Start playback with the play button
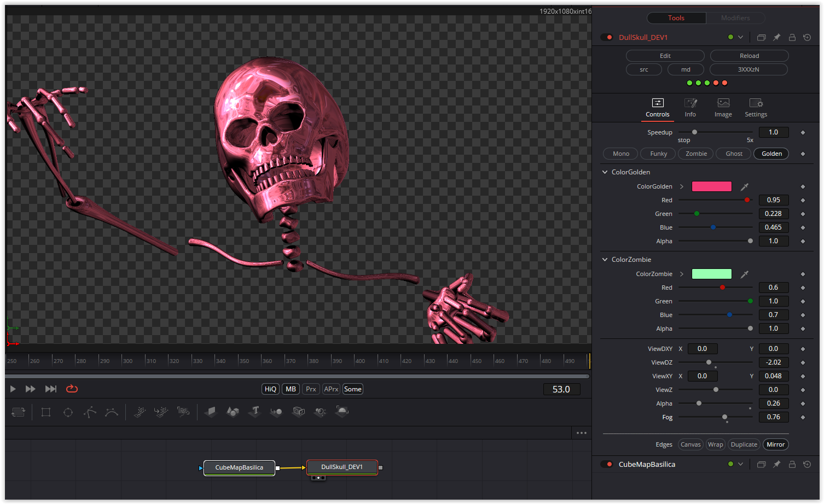The image size is (824, 504). [13, 389]
